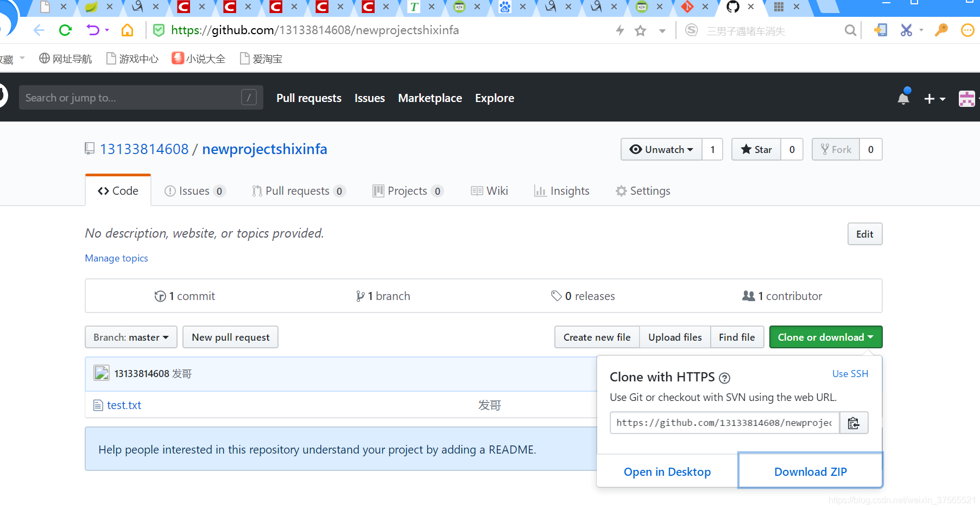Click the HTTPS help question icon
Viewport: 980px width, 510px height.
pyautogui.click(x=724, y=378)
